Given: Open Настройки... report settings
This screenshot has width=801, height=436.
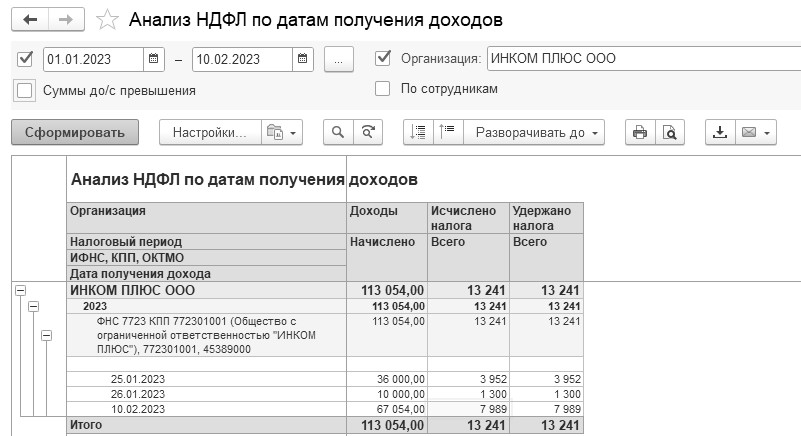Looking at the screenshot, I should (x=210, y=132).
